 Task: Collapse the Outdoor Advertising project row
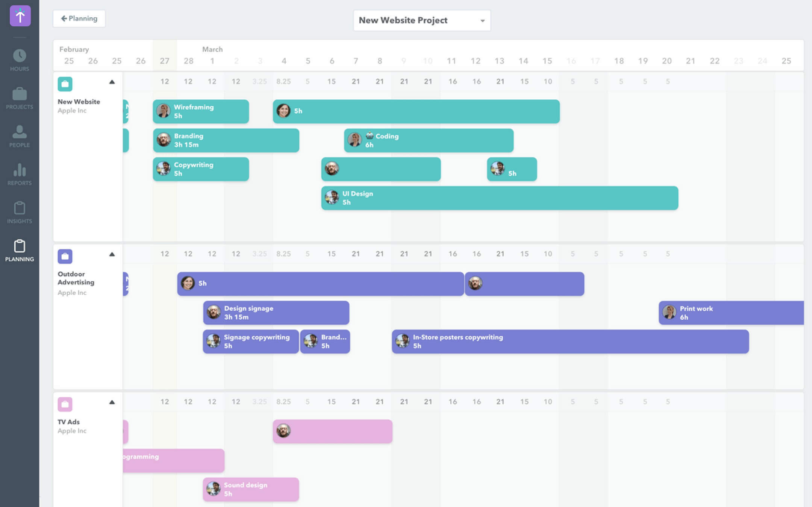tap(112, 255)
